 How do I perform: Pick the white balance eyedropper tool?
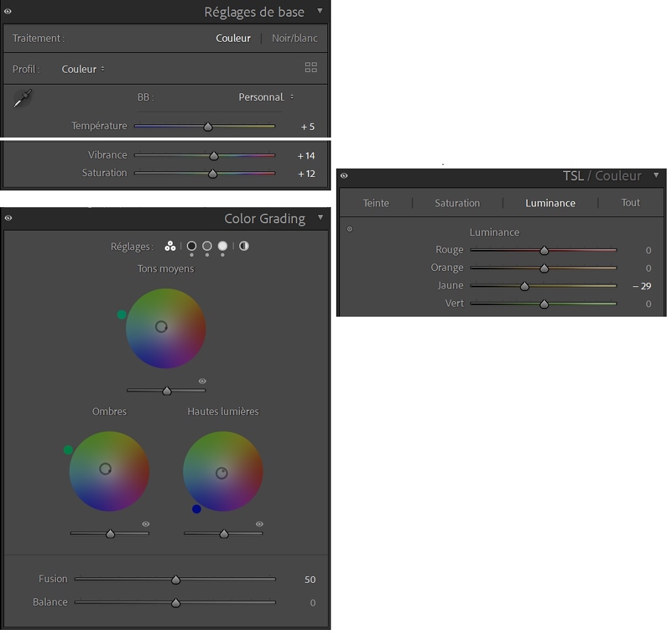point(23,98)
